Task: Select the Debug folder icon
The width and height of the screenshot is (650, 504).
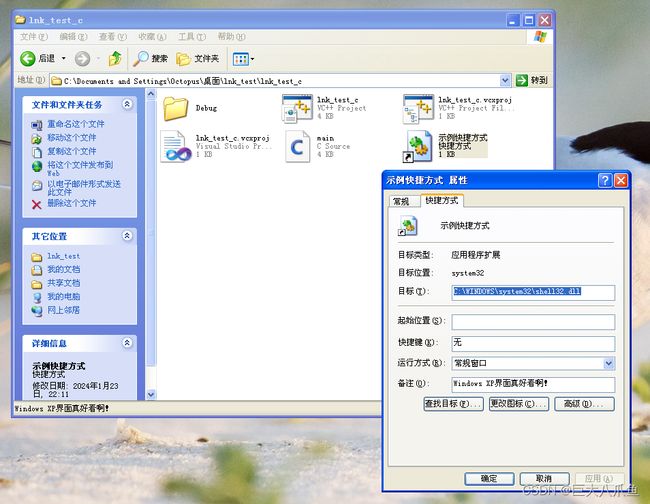Action: click(x=176, y=108)
